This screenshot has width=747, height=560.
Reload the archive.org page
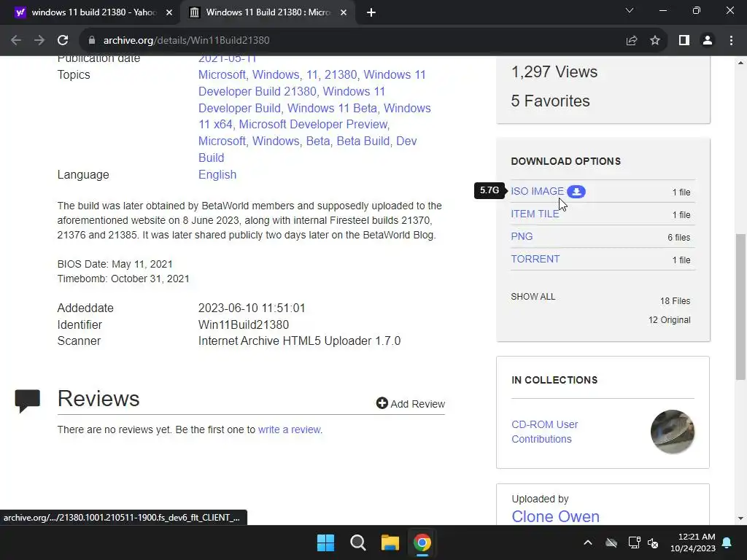[63, 41]
